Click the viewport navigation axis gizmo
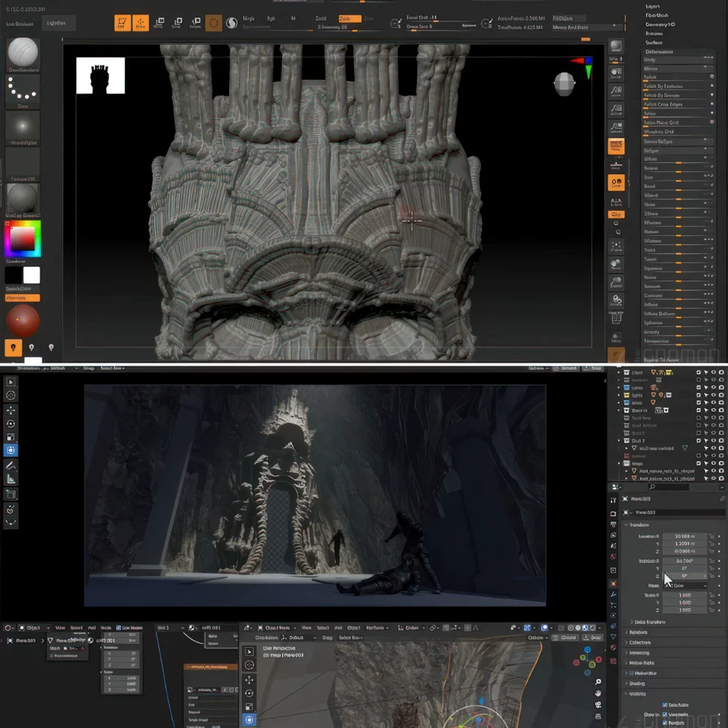 tap(587, 661)
